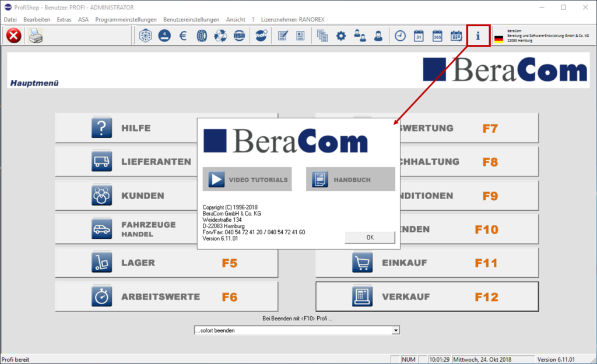Viewport: 597px width, 364px height.
Task: Open the LIEFERANTEN module
Action: [x=126, y=162]
